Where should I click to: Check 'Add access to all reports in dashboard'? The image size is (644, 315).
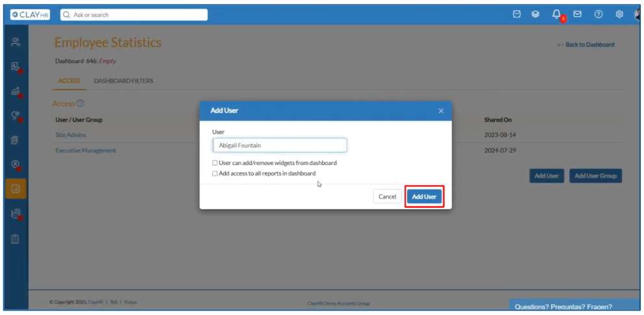(215, 173)
